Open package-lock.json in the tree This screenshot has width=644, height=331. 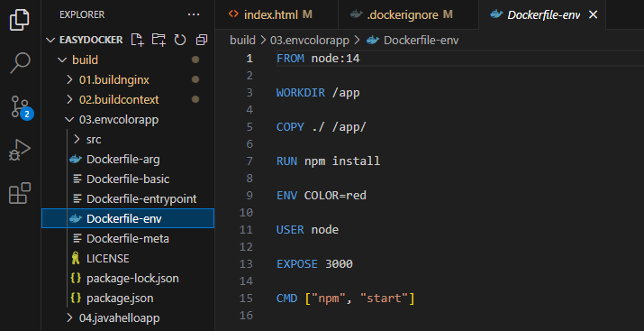[x=132, y=278]
